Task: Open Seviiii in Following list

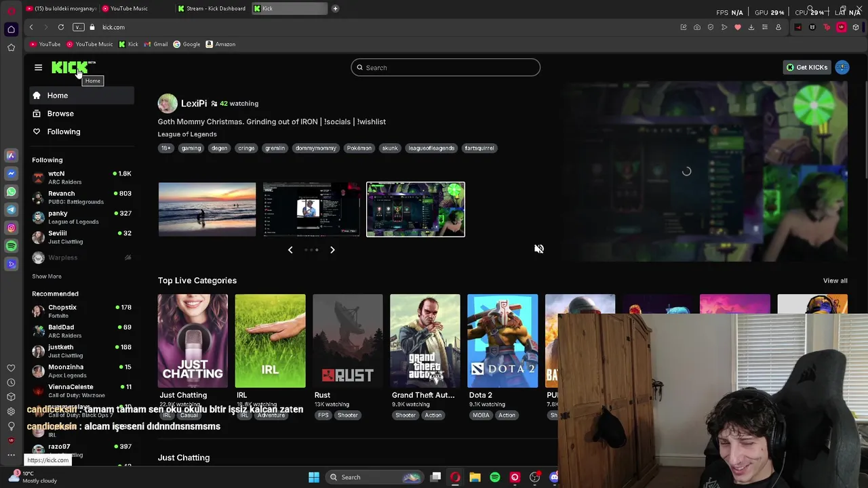Action: point(81,237)
